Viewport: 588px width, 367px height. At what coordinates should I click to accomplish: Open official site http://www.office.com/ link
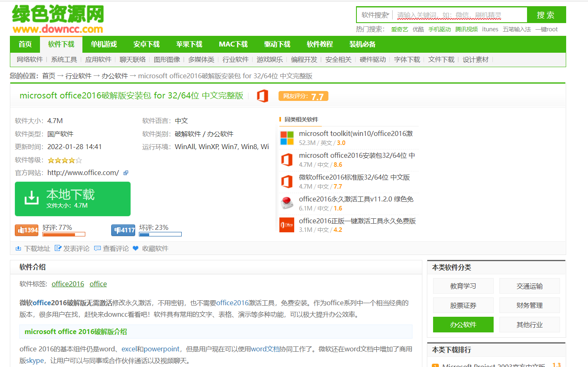pyautogui.click(x=83, y=173)
